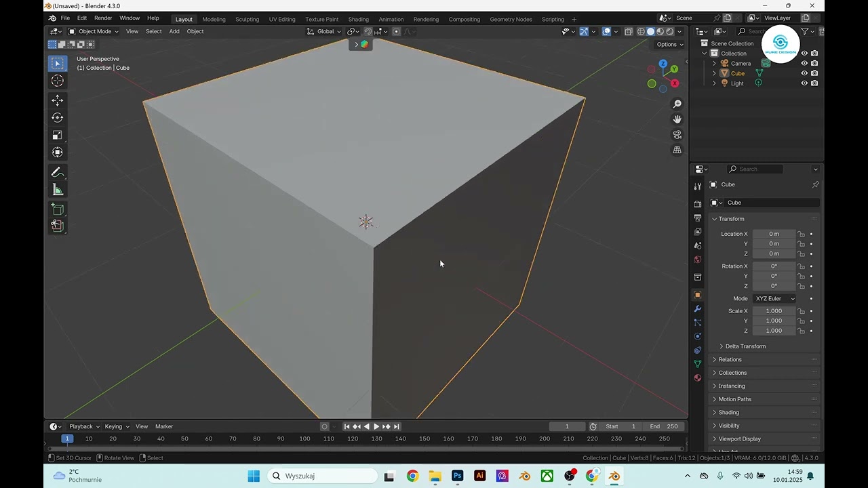The height and width of the screenshot is (488, 868).
Task: Toggle snapping magnet in viewport header
Action: coord(368,31)
